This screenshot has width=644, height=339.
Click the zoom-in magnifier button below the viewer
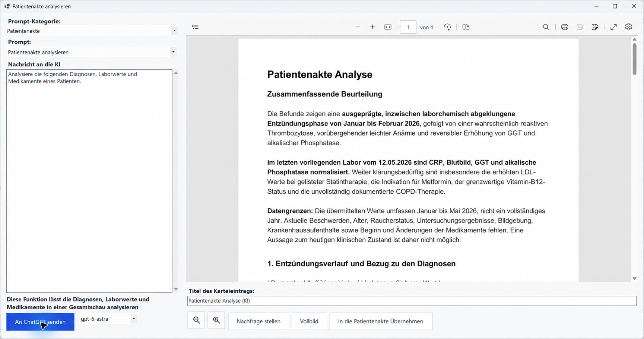[x=216, y=320]
